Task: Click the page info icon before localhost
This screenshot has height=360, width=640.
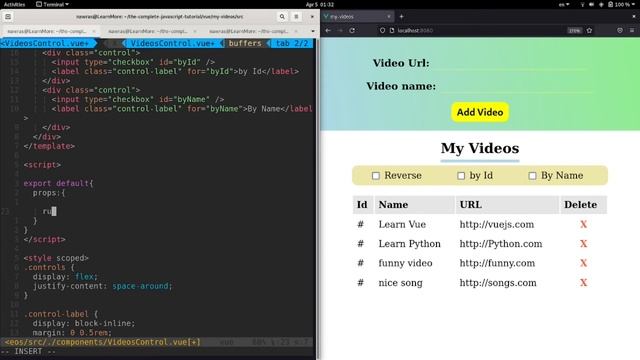Action: coord(392,31)
